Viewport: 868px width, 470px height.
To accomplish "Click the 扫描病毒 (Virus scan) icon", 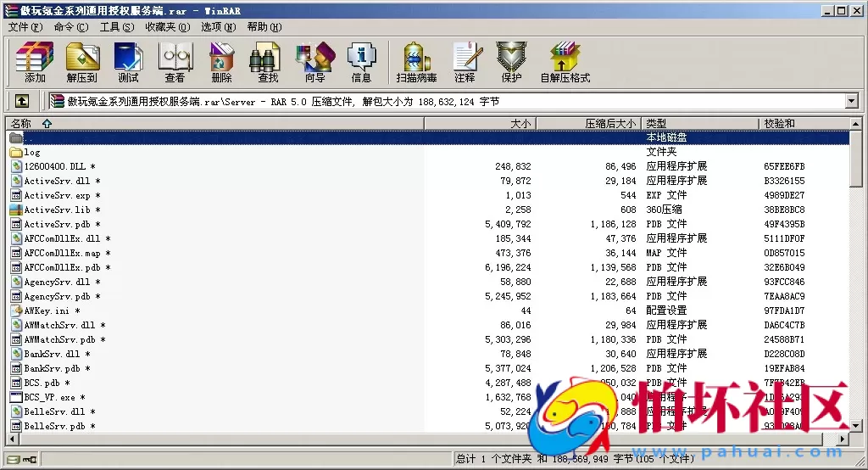I will [416, 62].
